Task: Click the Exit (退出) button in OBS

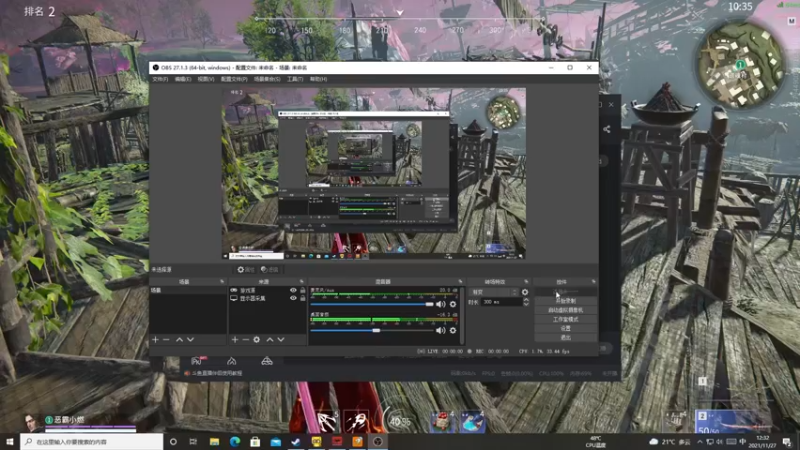Action: pos(565,338)
